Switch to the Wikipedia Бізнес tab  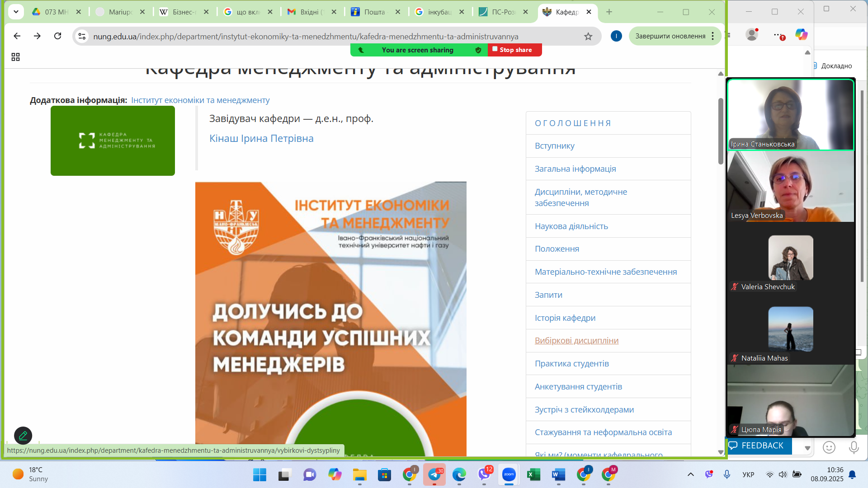click(184, 12)
